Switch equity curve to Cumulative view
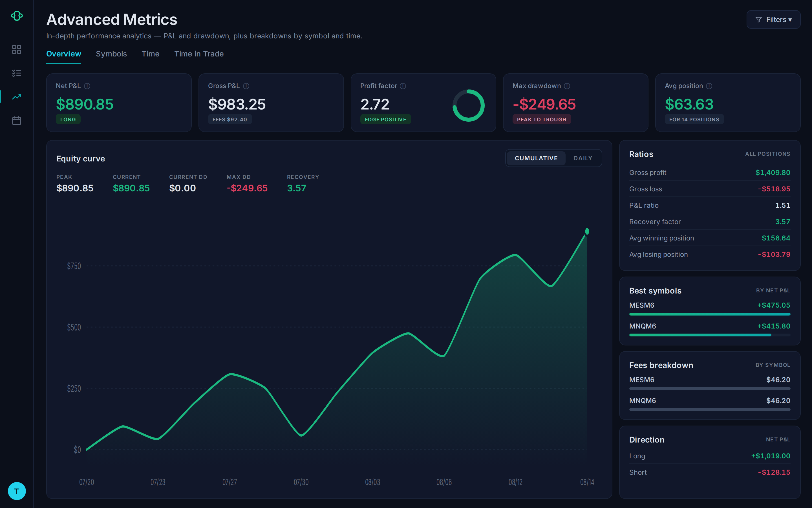This screenshot has width=812, height=508. pyautogui.click(x=536, y=158)
